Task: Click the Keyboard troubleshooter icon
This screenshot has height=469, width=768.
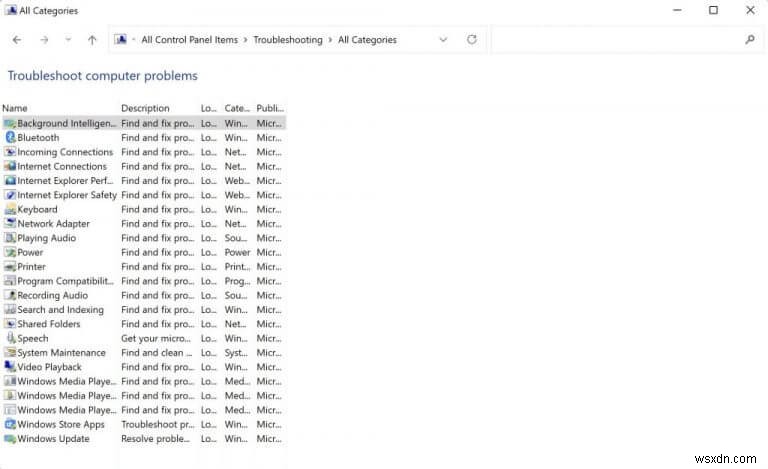Action: coord(10,210)
